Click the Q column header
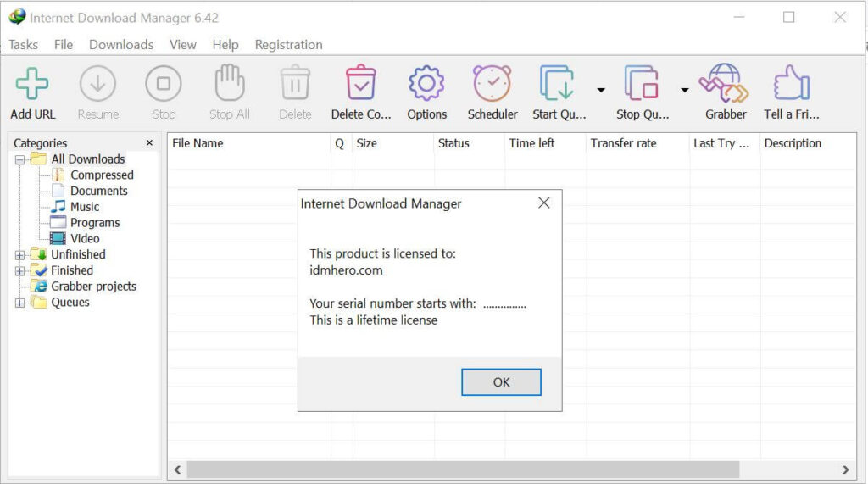 point(342,143)
